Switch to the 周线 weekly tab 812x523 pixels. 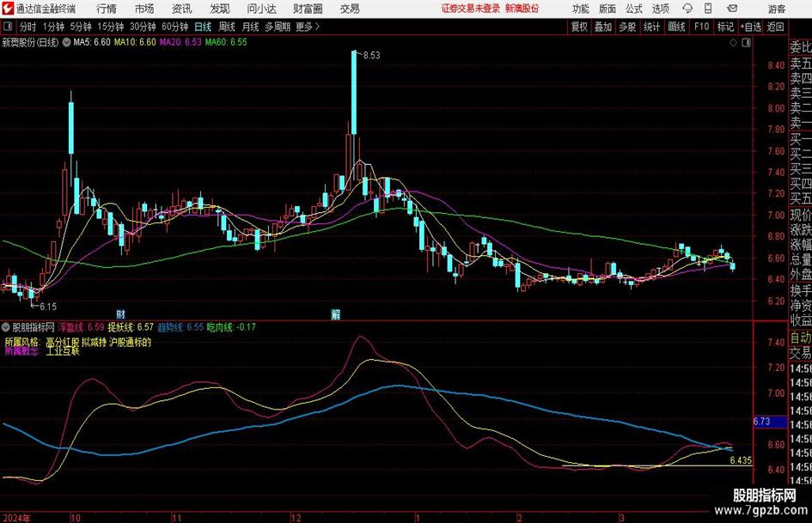pos(227,27)
